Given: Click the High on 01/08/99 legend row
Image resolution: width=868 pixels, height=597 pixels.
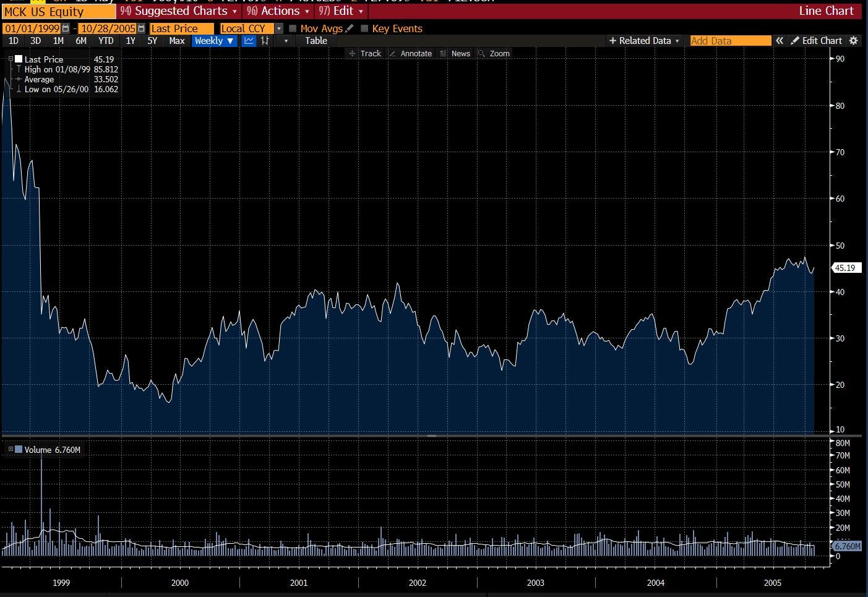Looking at the screenshot, I should [67, 69].
